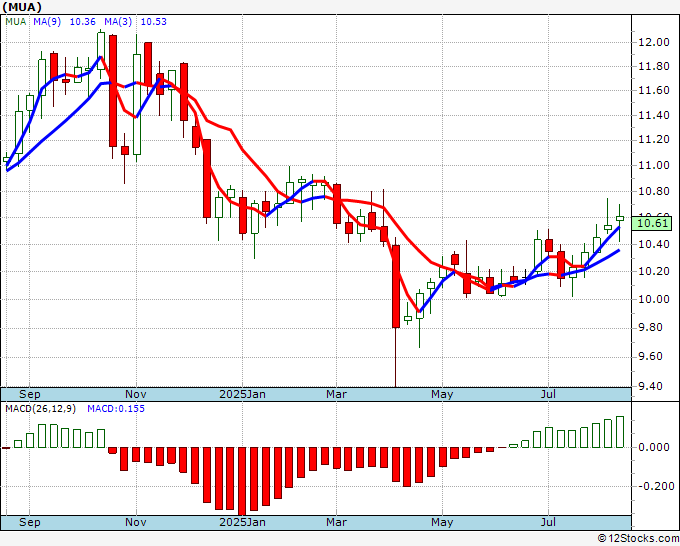Click the MA(9) value 10.36

[82, 22]
